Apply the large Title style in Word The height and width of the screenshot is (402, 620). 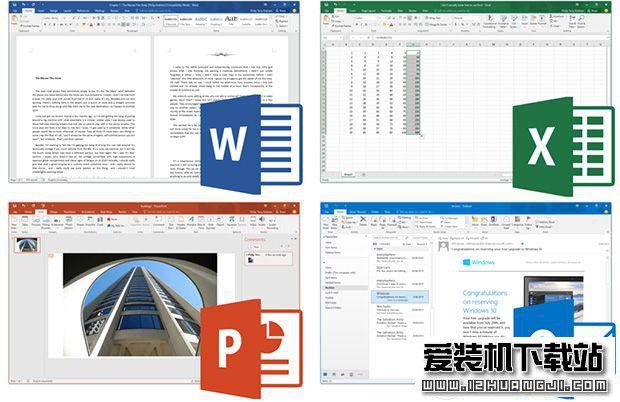[231, 21]
